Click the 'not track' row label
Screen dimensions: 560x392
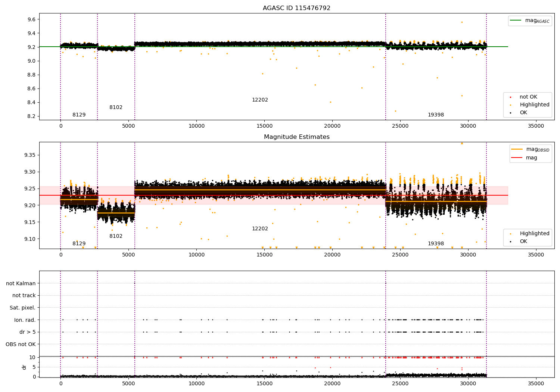[24, 296]
